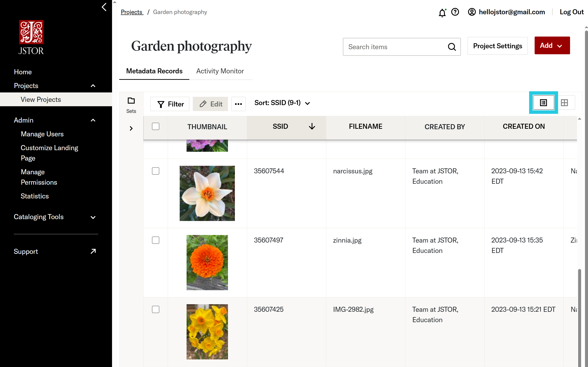Viewport: 588px width, 367px height.
Task: Open the Add dropdown button
Action: [552, 46]
